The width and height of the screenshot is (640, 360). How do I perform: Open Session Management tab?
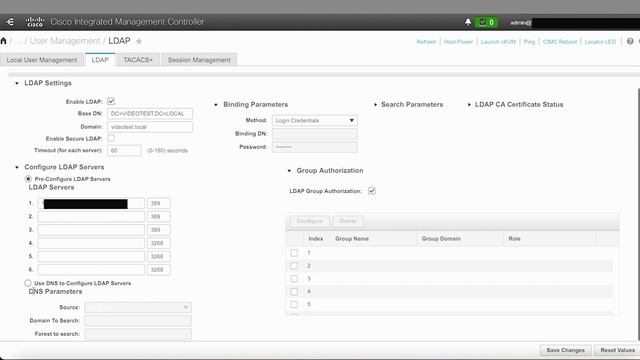click(x=199, y=60)
